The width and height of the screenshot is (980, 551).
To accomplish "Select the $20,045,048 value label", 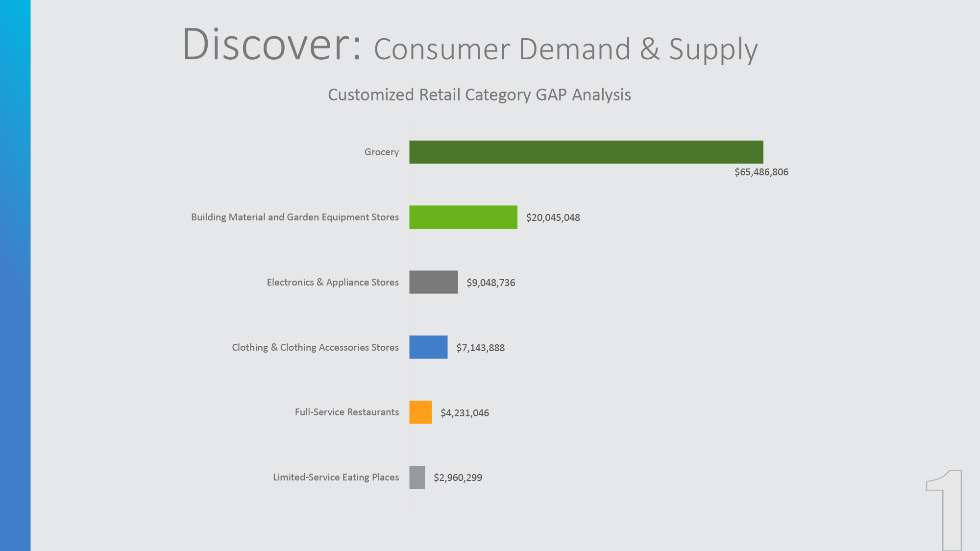I will [553, 217].
